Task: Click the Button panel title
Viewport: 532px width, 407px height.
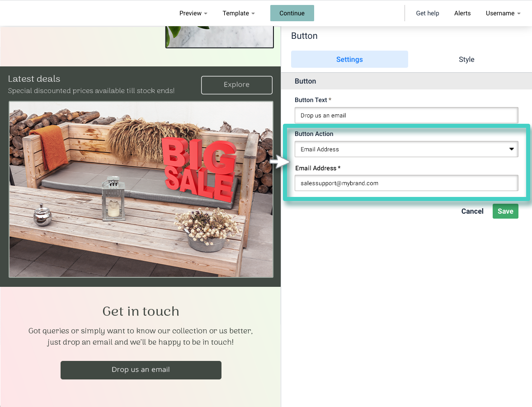Action: click(304, 36)
